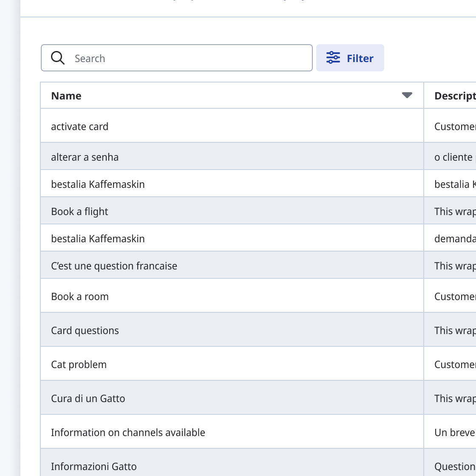This screenshot has width=476, height=476.
Task: Focus the Search input field
Action: point(177,58)
